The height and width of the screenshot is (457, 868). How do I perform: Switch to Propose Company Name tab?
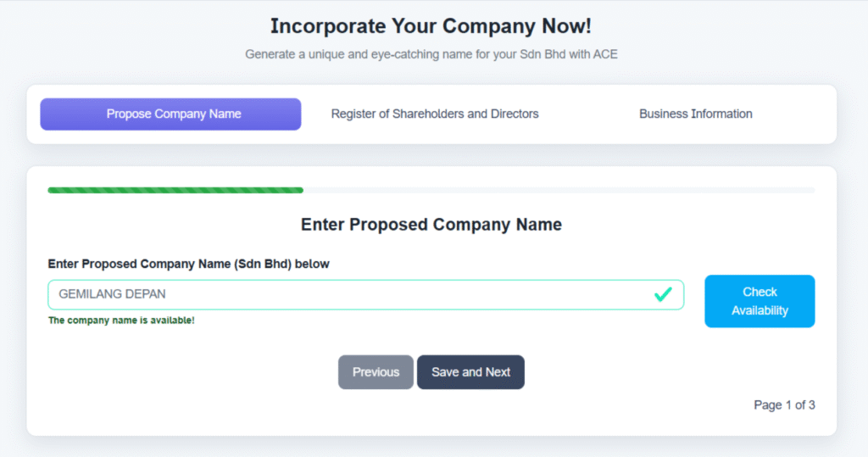coord(170,114)
